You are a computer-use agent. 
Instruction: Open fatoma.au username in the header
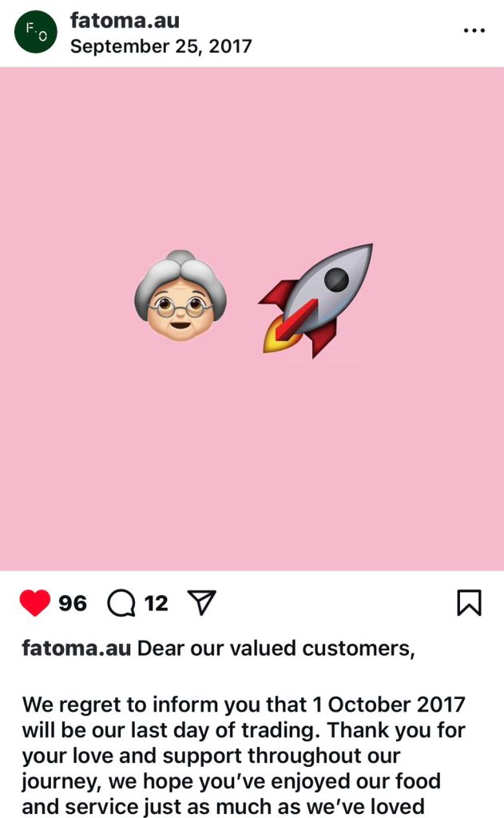(125, 20)
